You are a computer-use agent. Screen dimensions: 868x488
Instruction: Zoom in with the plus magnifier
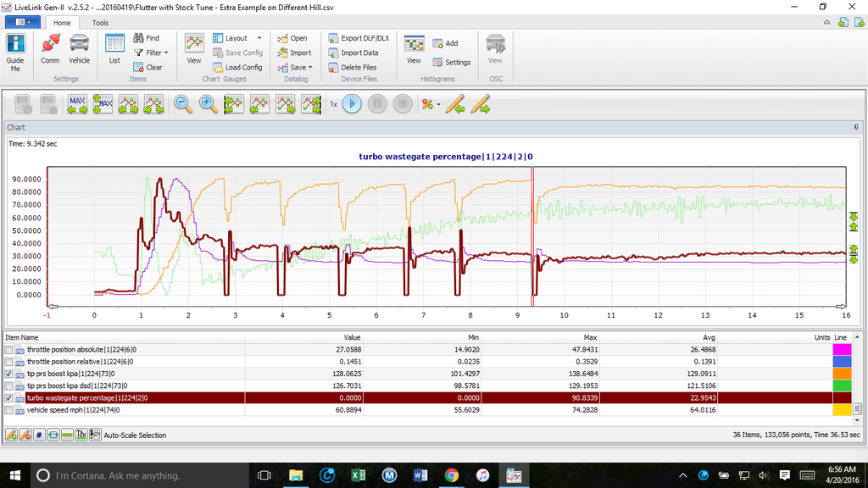[x=208, y=104]
